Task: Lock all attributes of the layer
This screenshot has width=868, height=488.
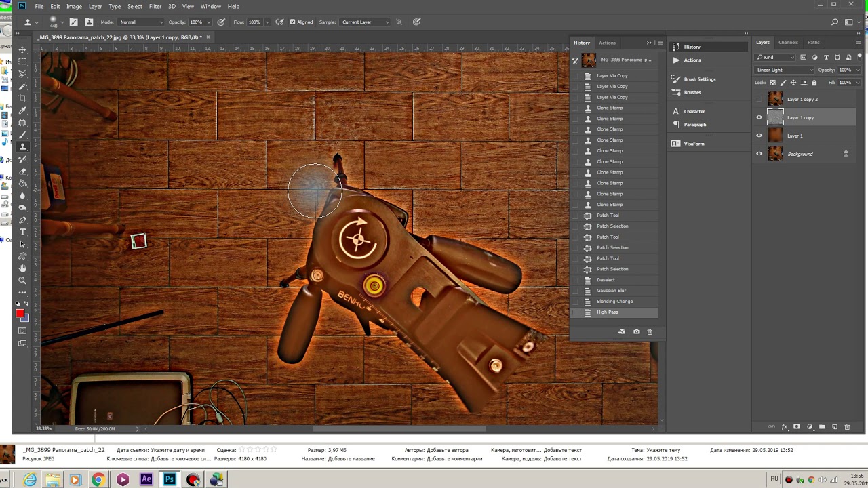Action: (x=814, y=83)
